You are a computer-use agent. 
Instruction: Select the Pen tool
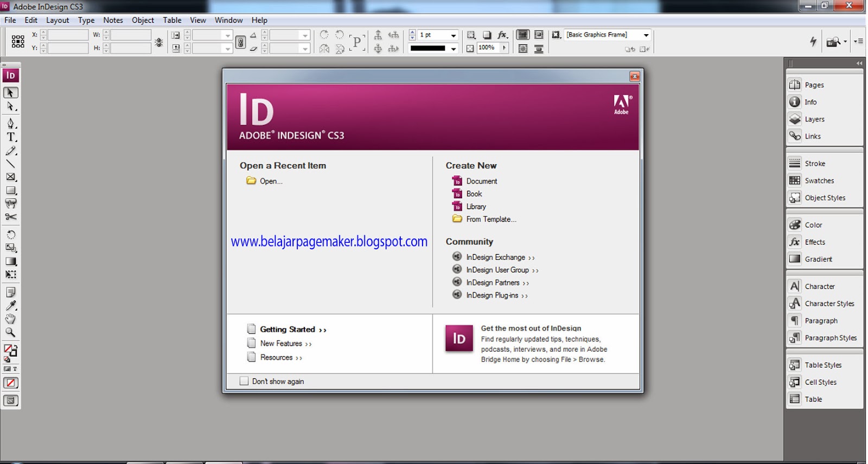pos(10,124)
